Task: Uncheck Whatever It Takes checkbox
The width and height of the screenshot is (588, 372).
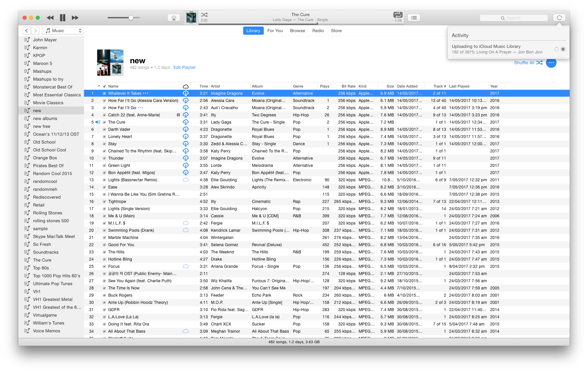Action: tap(104, 93)
